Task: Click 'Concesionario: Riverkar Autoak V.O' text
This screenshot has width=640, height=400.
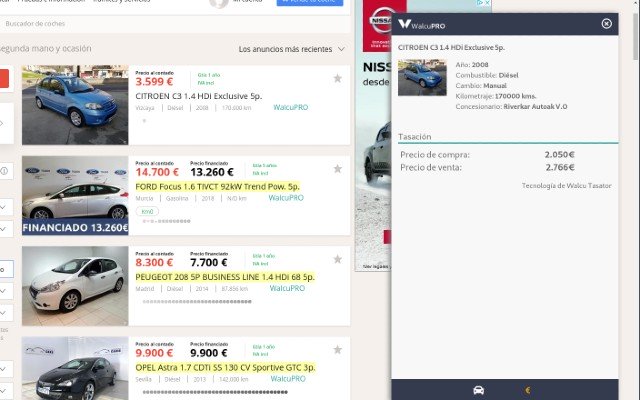Action: tap(511, 107)
